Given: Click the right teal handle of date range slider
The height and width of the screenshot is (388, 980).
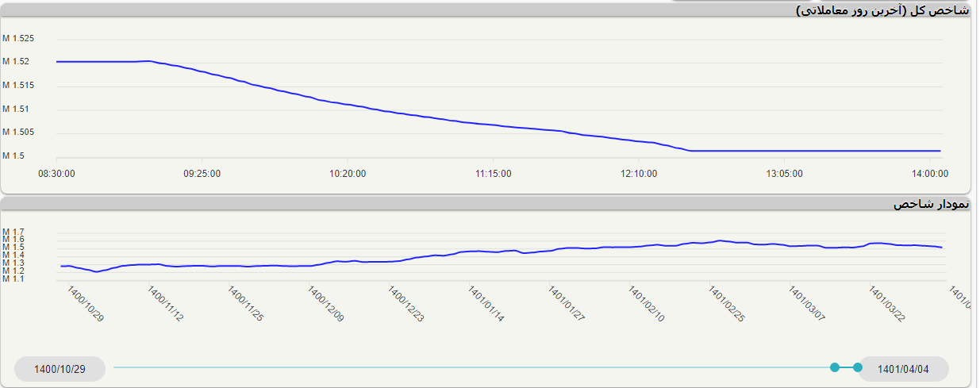Looking at the screenshot, I should (x=857, y=367).
